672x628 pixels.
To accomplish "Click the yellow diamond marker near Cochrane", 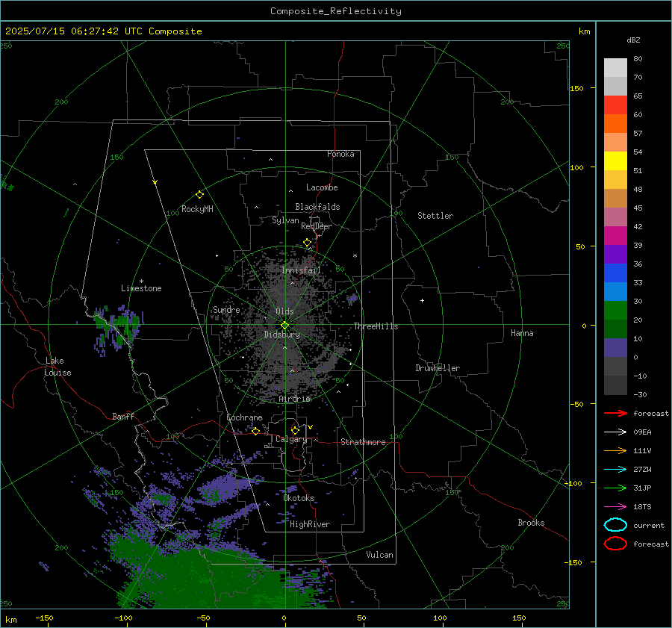I will (x=255, y=431).
